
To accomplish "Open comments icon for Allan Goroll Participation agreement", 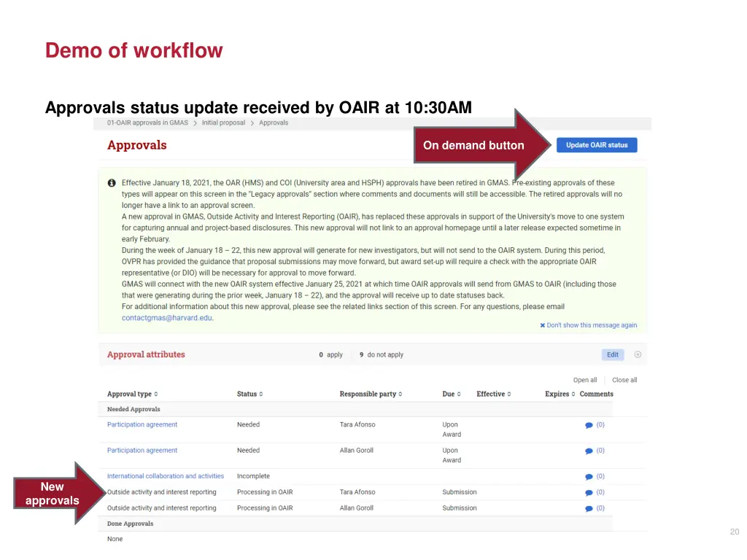I will 589,451.
